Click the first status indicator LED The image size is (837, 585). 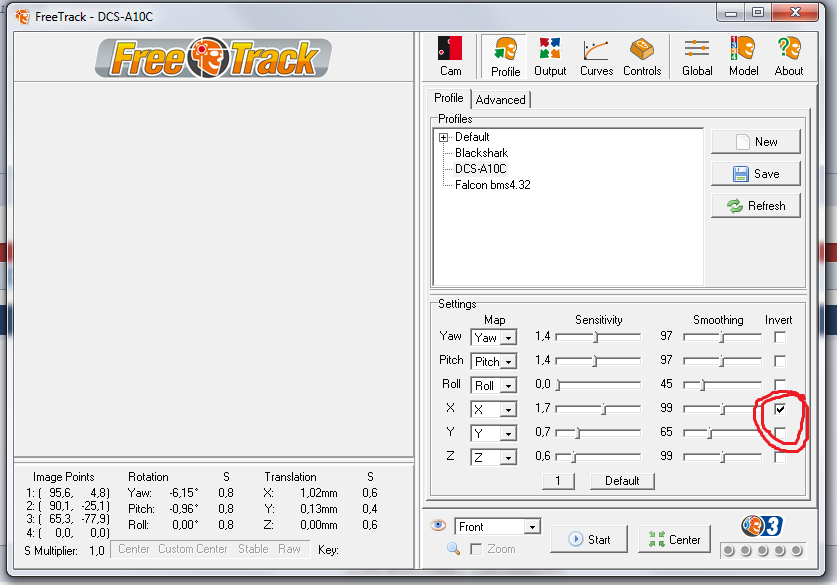pos(729,550)
